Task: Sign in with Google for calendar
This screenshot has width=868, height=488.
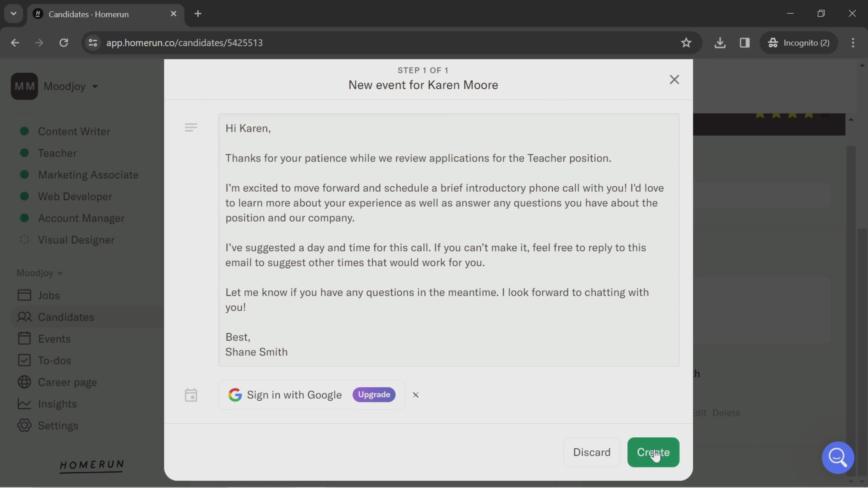Action: tap(312, 395)
